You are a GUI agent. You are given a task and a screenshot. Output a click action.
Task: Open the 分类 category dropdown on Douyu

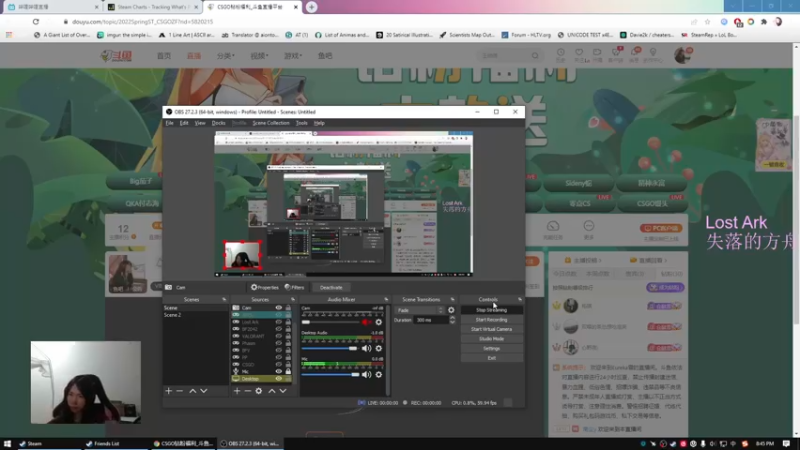225,56
